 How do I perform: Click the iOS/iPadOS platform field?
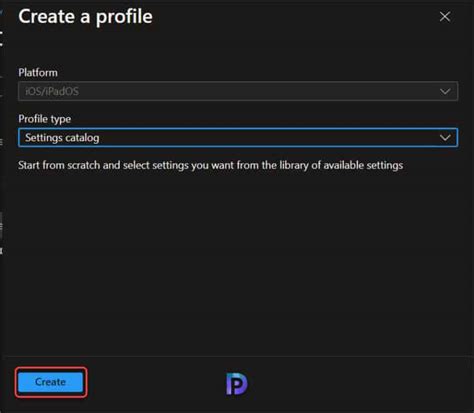point(238,91)
